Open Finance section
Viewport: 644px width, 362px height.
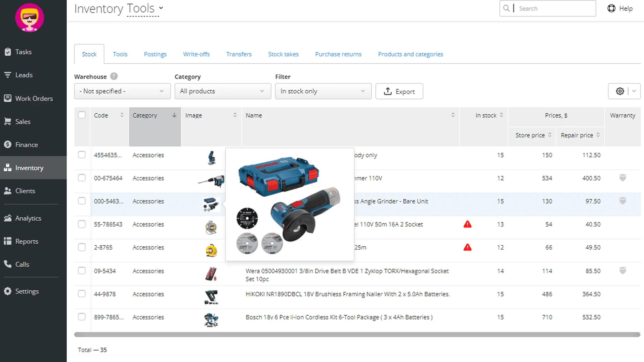(21, 145)
